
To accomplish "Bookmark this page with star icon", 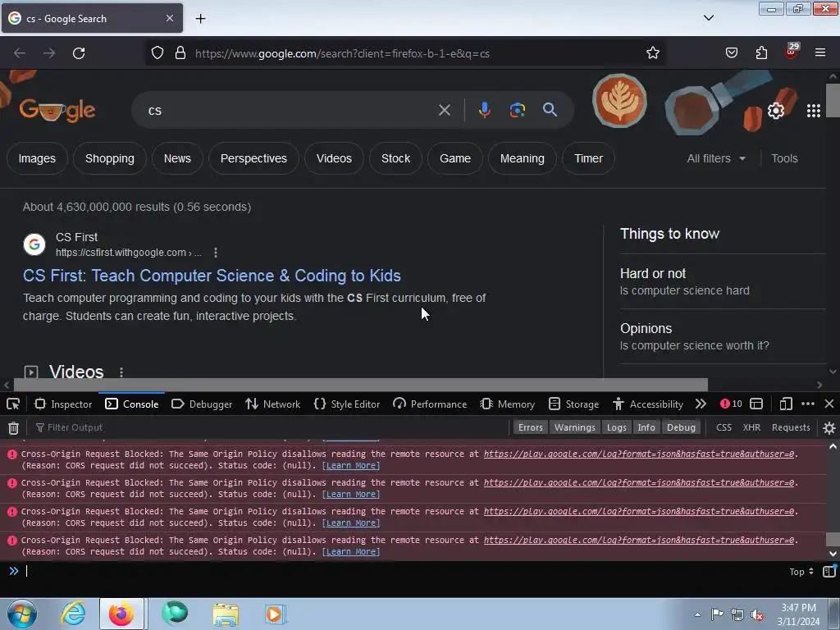I will pos(652,52).
